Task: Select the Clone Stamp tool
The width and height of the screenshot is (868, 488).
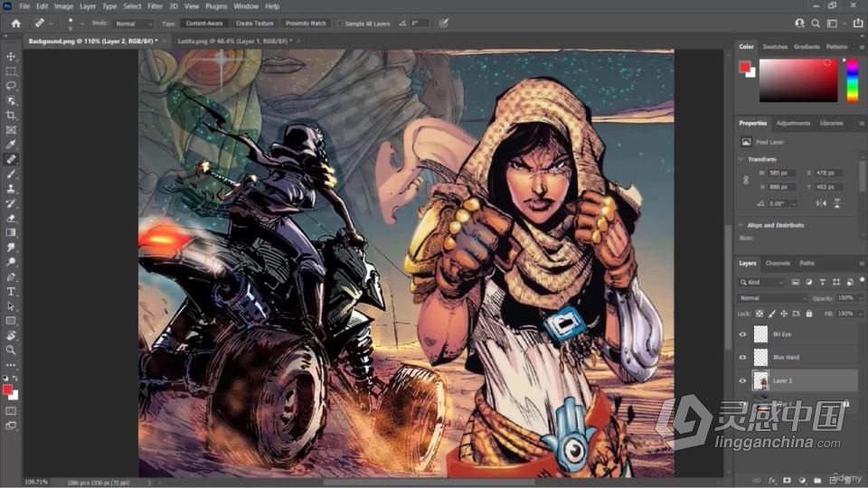Action: click(11, 189)
